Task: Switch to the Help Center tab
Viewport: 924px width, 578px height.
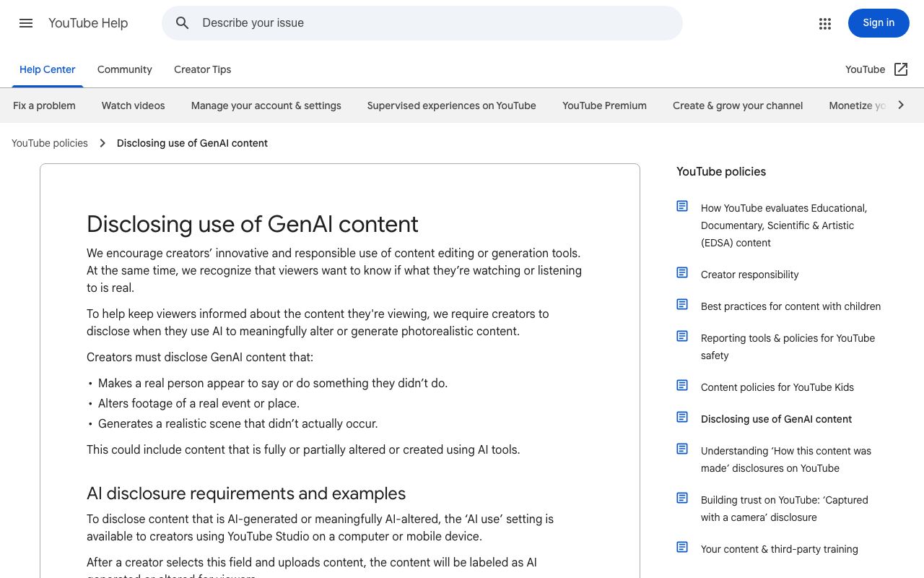Action: pyautogui.click(x=48, y=69)
